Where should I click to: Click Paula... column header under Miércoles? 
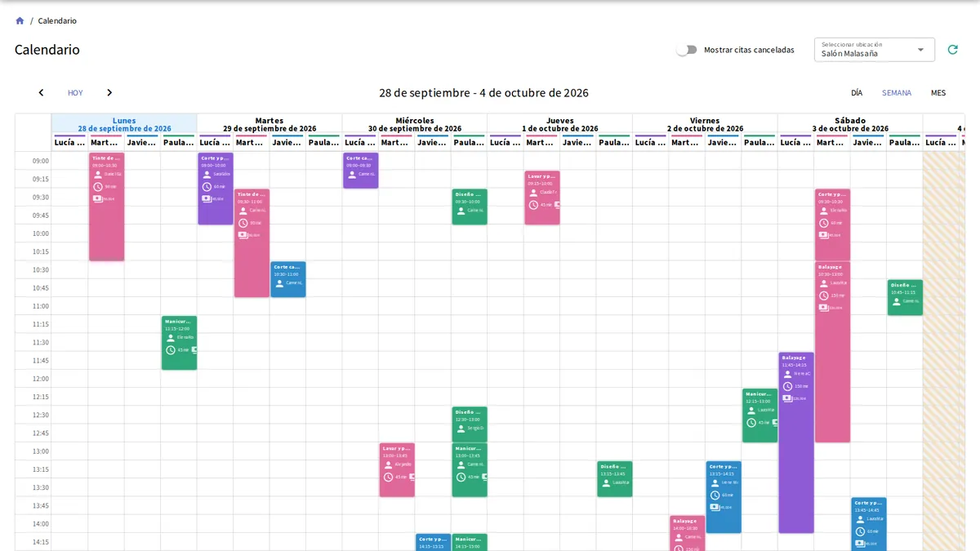469,143
